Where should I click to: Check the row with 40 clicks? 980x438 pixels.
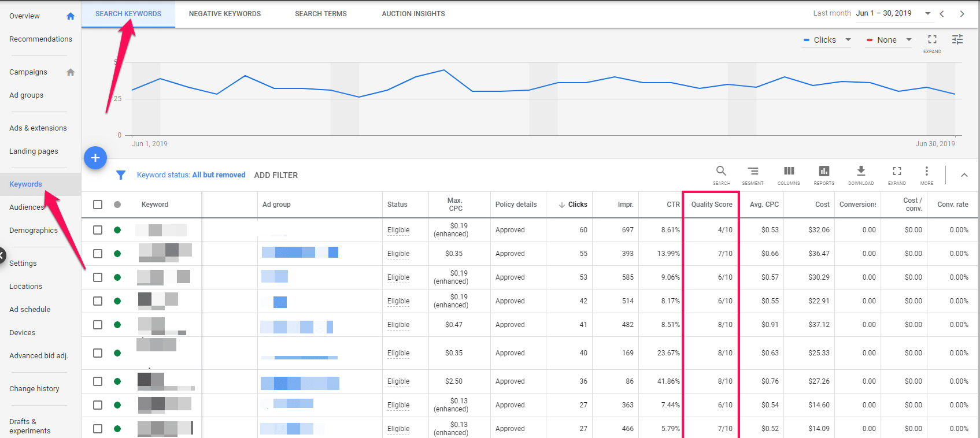point(98,353)
